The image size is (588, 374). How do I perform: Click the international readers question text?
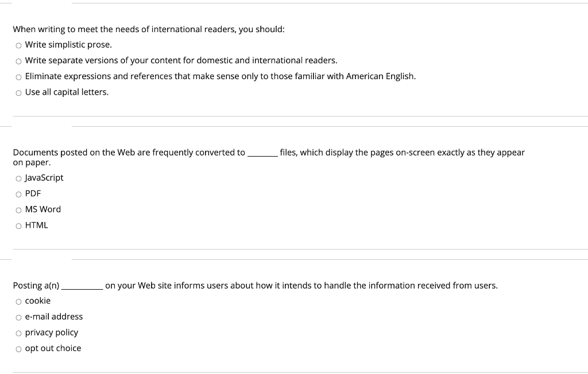pos(149,29)
